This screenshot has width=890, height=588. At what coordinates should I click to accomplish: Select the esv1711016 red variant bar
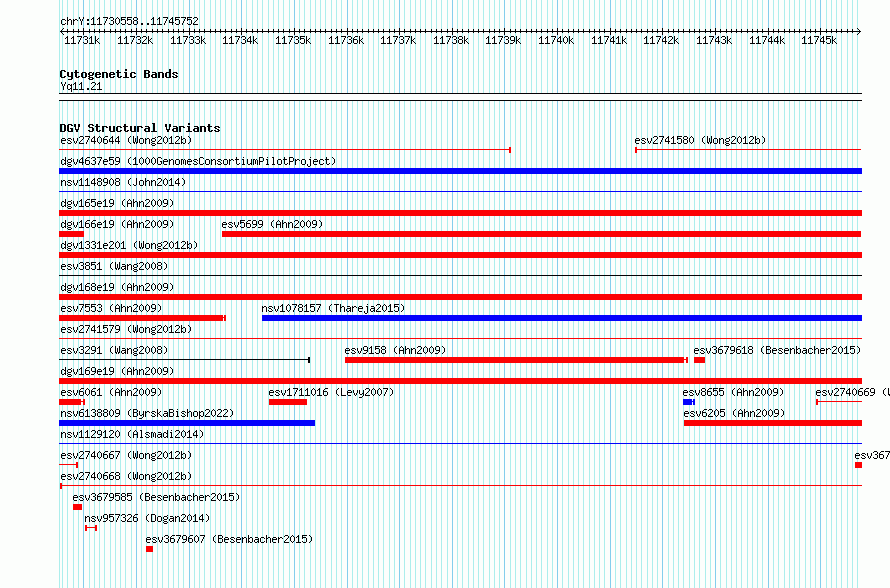click(288, 402)
